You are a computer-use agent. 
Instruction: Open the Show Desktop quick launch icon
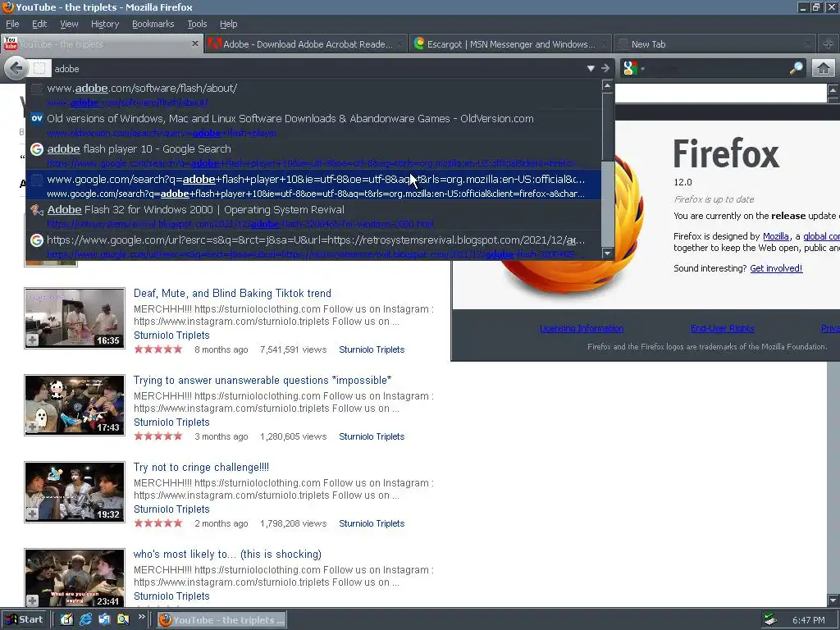tap(66, 619)
